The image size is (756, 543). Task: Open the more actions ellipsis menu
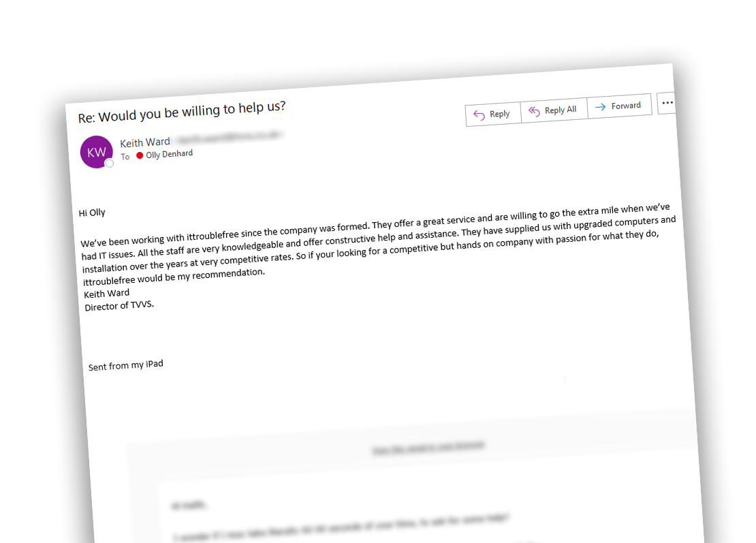click(667, 103)
